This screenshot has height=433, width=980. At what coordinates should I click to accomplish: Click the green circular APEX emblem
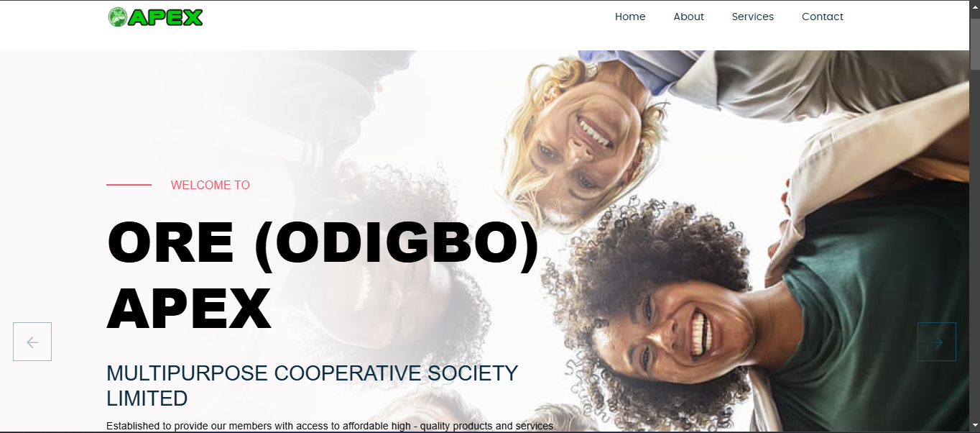pos(117,17)
